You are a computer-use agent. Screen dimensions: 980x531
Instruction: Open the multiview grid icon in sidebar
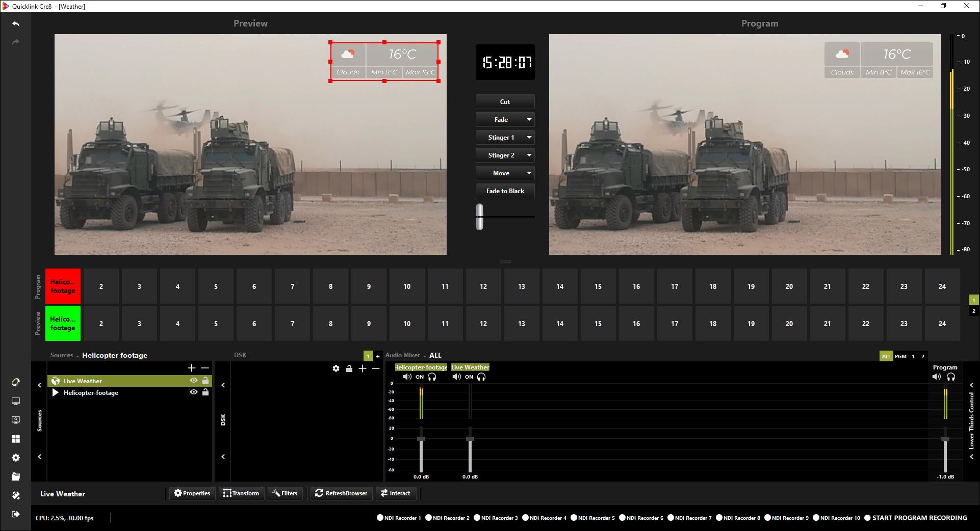[16, 439]
